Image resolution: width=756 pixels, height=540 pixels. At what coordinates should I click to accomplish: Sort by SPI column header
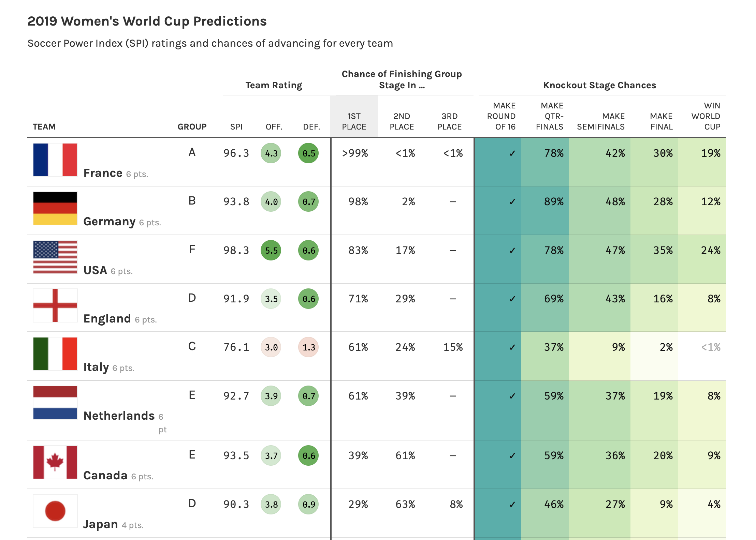click(236, 127)
